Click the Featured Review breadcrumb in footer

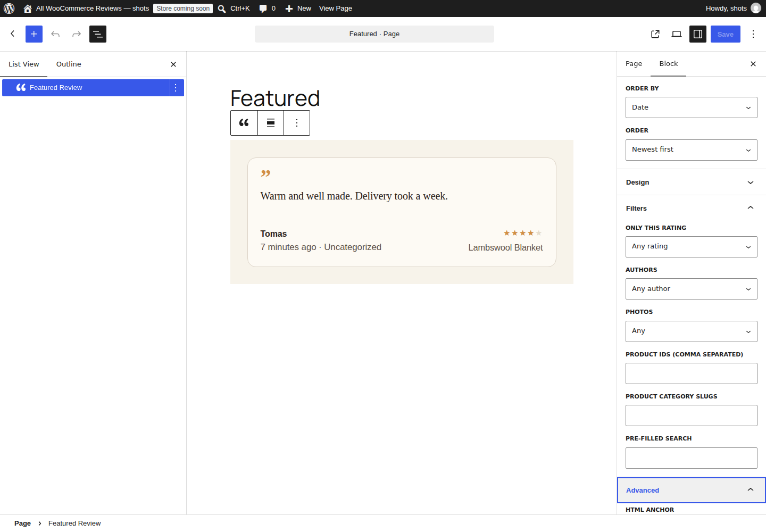click(74, 523)
